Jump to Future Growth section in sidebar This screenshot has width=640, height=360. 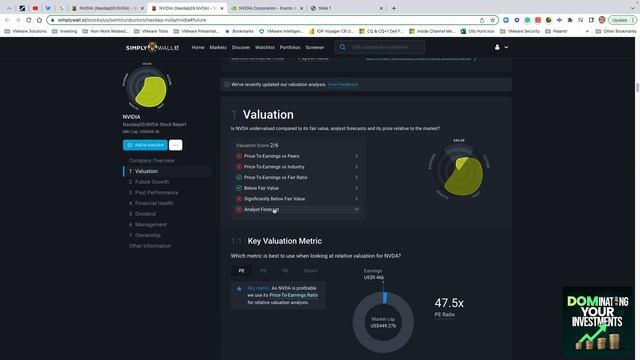152,182
